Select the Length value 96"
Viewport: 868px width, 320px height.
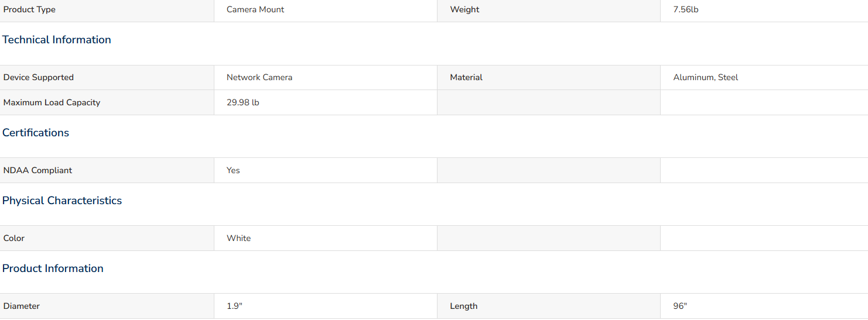(680, 307)
